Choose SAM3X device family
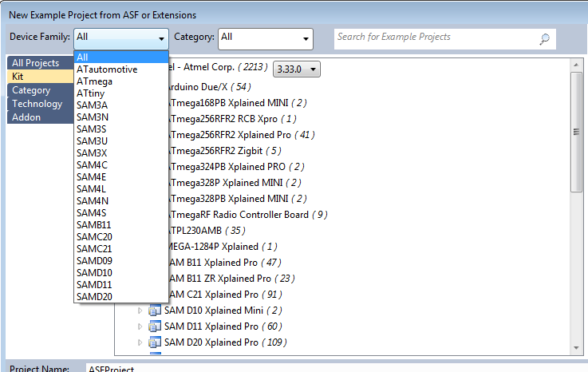This screenshot has height=372, width=588. [121, 153]
